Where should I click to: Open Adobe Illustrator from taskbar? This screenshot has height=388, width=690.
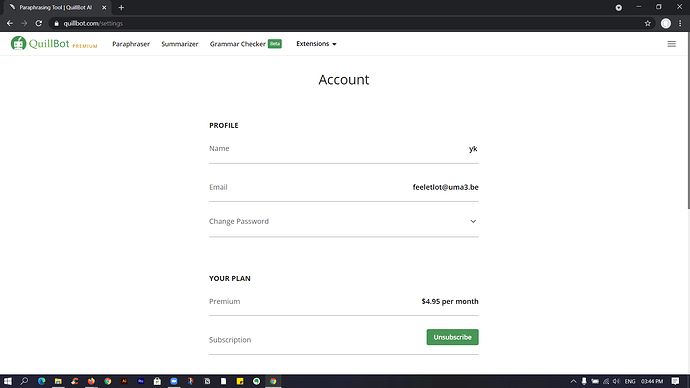(124, 381)
